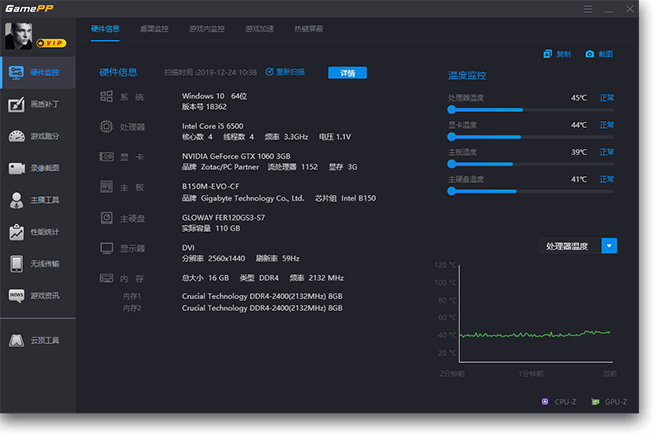The image size is (655, 435).
Task: Click the 硬件信息 section heading
Action: click(118, 72)
